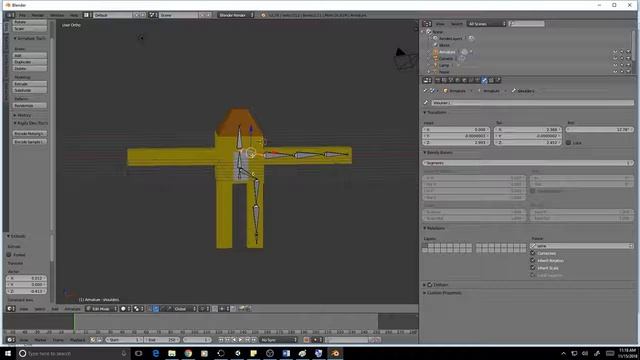Viewport: 640px width, 360px height.
Task: Open Chrome from the Windows taskbar
Action: point(188,353)
